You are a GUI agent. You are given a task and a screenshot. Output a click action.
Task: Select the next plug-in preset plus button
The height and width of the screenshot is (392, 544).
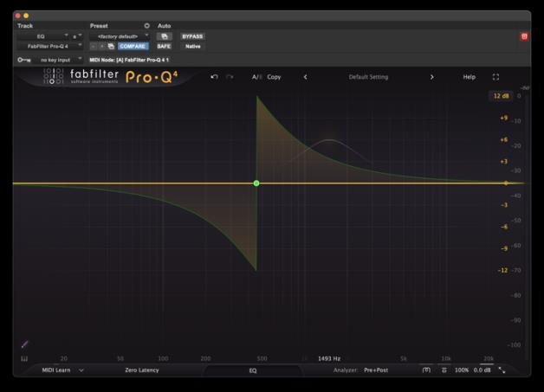[x=101, y=46]
